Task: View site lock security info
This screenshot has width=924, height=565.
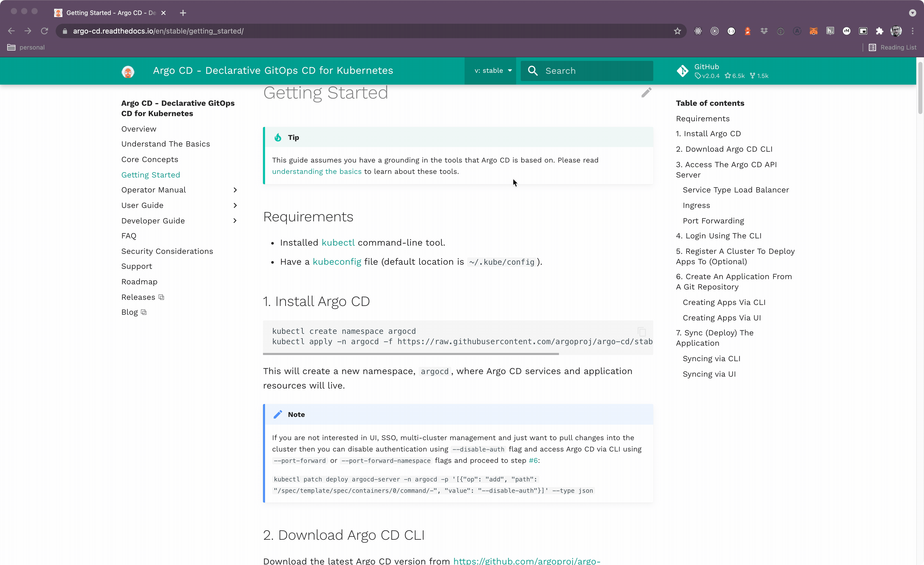Action: pos(65,31)
